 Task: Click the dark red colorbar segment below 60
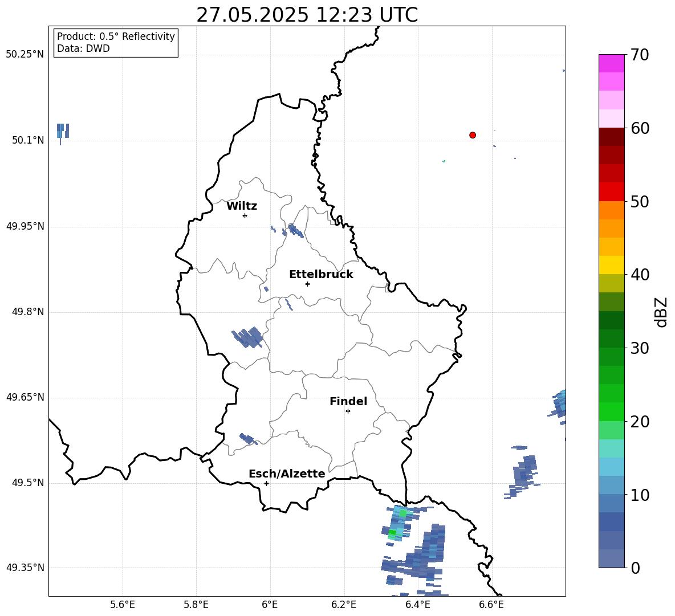pos(611,137)
